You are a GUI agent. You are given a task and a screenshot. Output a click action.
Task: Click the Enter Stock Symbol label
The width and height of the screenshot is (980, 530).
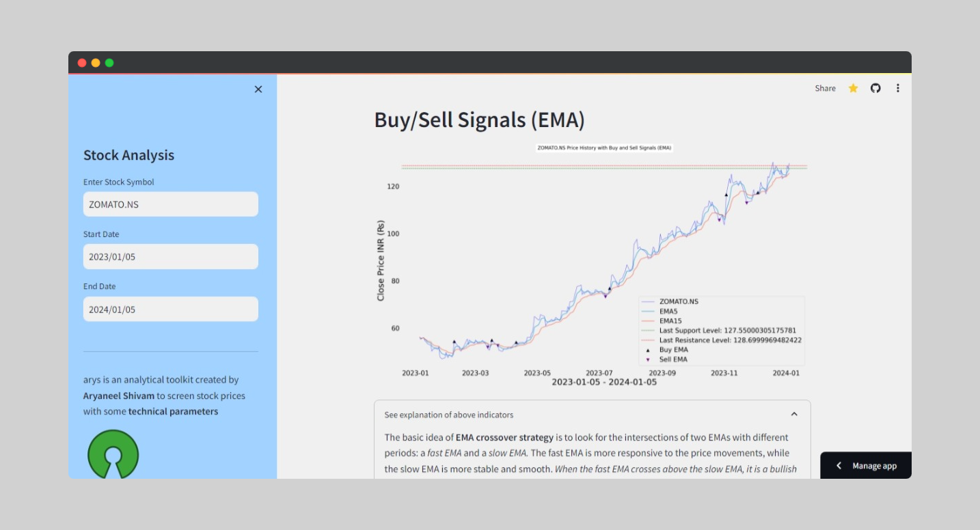pos(119,182)
